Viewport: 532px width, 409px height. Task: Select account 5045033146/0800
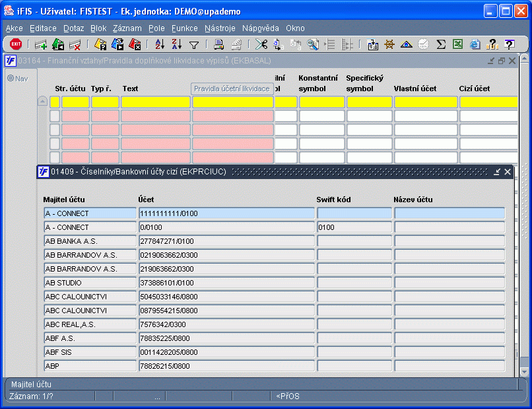pyautogui.click(x=226, y=297)
